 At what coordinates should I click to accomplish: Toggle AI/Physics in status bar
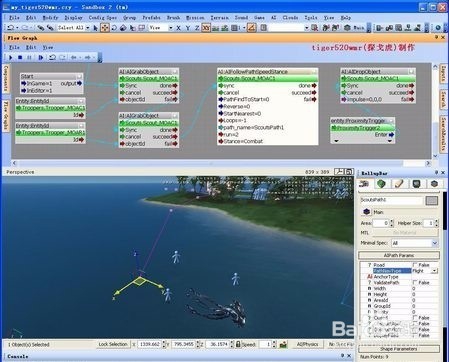[x=308, y=344]
